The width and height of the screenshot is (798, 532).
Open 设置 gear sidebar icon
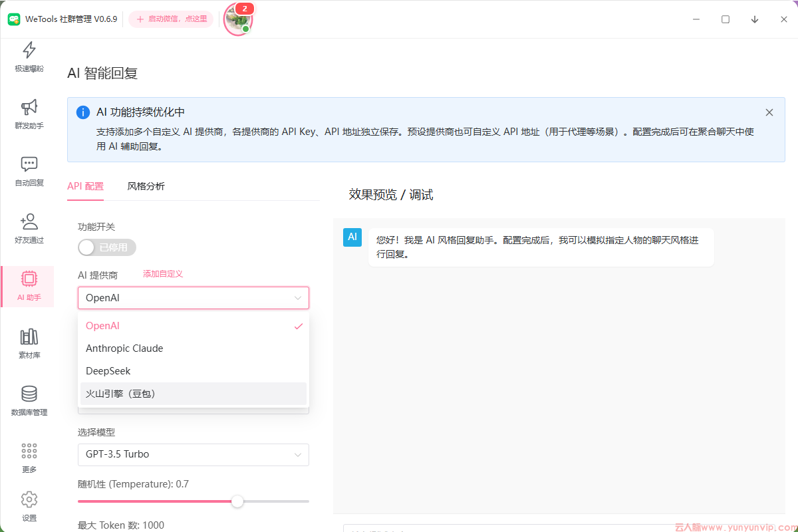click(x=29, y=499)
